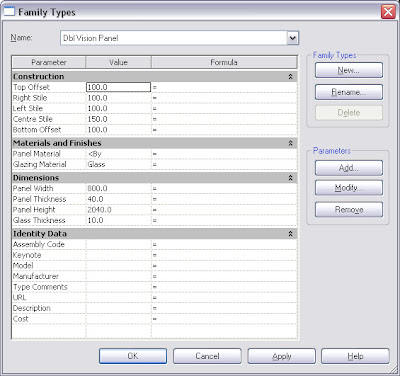Select the Manufacturer parameter label
The height and width of the screenshot is (376, 400).
(x=36, y=277)
